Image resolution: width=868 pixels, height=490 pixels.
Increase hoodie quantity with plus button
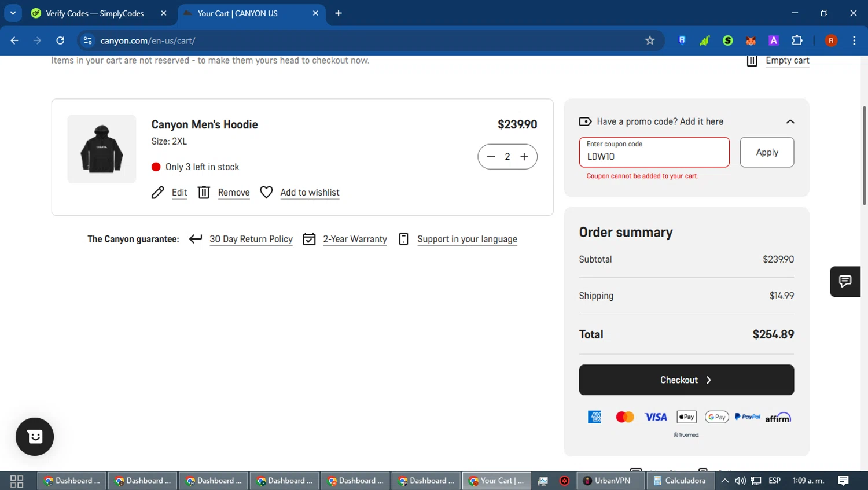[524, 157]
